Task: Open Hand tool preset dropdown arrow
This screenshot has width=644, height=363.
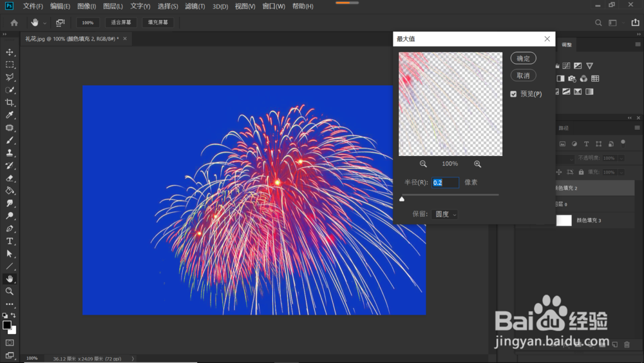Action: (x=45, y=23)
